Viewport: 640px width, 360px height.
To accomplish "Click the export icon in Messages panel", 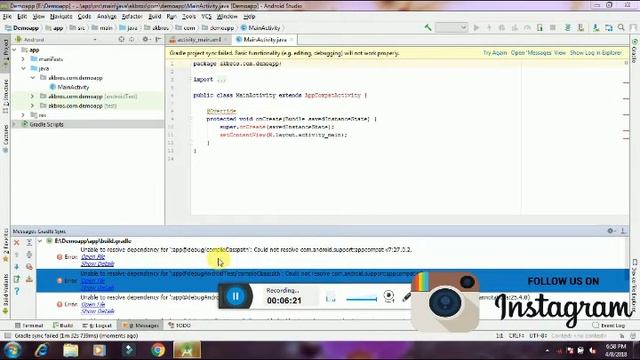I will point(17,279).
